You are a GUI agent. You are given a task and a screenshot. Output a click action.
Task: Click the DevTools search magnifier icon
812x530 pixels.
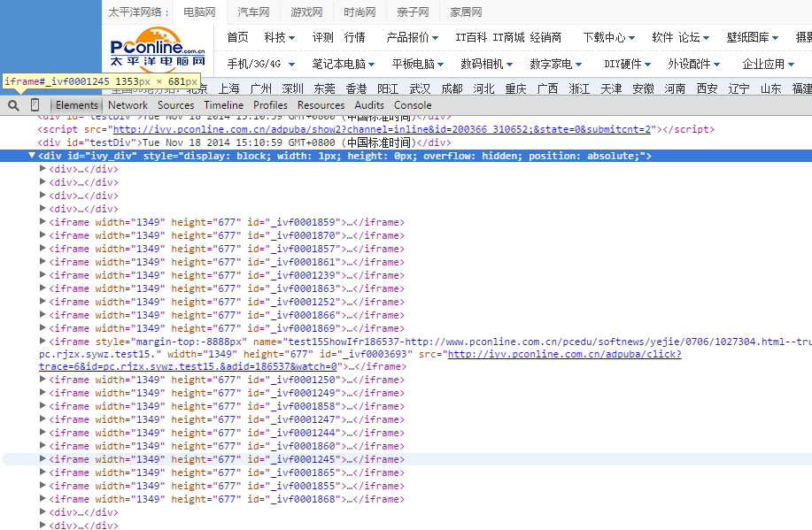13,105
